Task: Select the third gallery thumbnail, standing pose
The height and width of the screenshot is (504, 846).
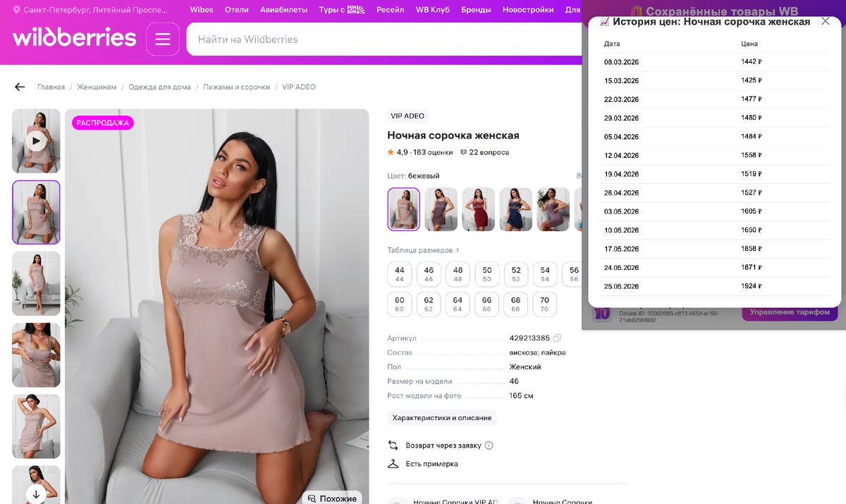Action: click(36, 283)
